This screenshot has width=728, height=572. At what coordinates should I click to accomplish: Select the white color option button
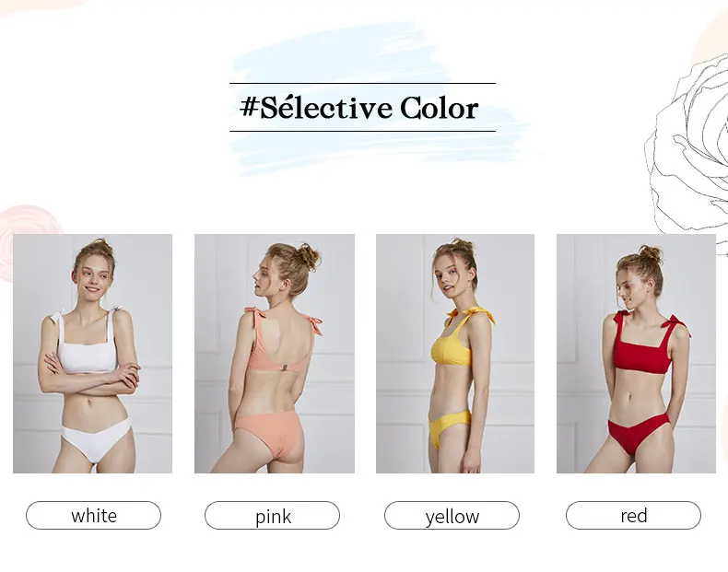93,516
